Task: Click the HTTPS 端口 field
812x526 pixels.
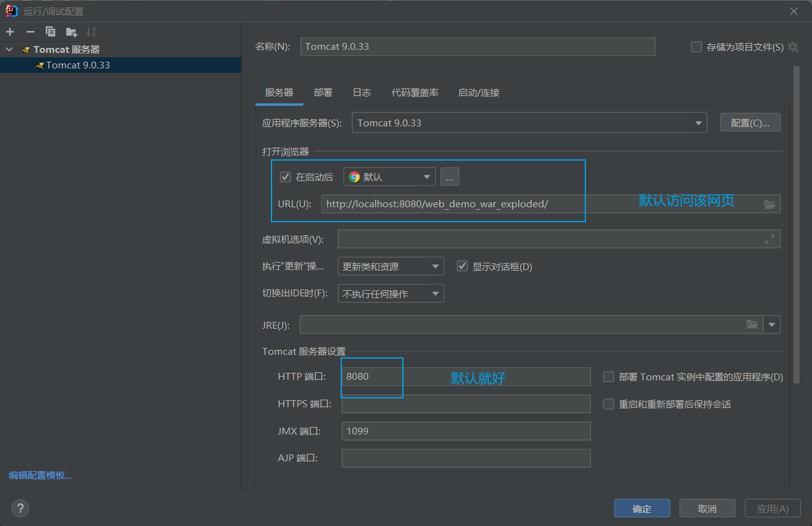Action: pos(466,404)
